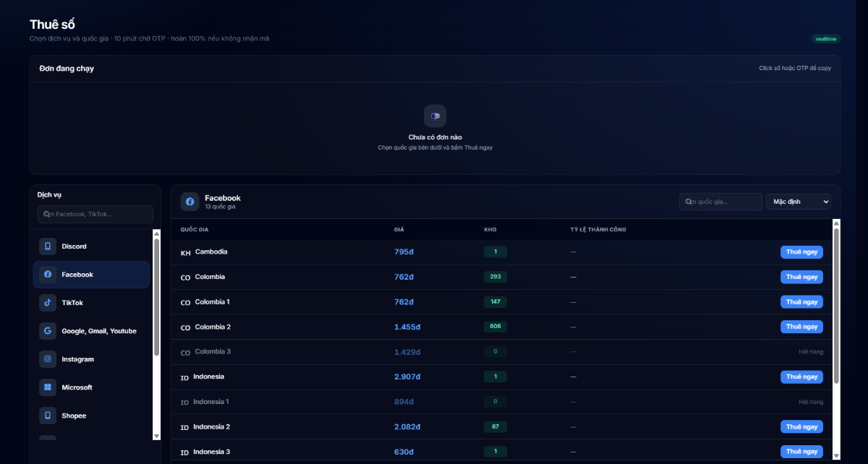Click stock badge 147
This screenshot has width=868, height=464.
[495, 302]
